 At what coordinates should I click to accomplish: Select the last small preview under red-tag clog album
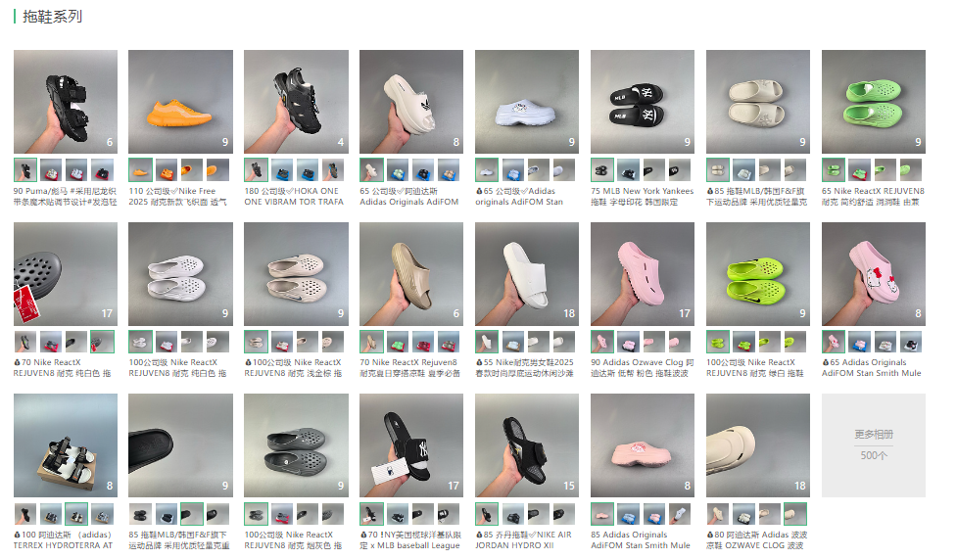coord(102,342)
